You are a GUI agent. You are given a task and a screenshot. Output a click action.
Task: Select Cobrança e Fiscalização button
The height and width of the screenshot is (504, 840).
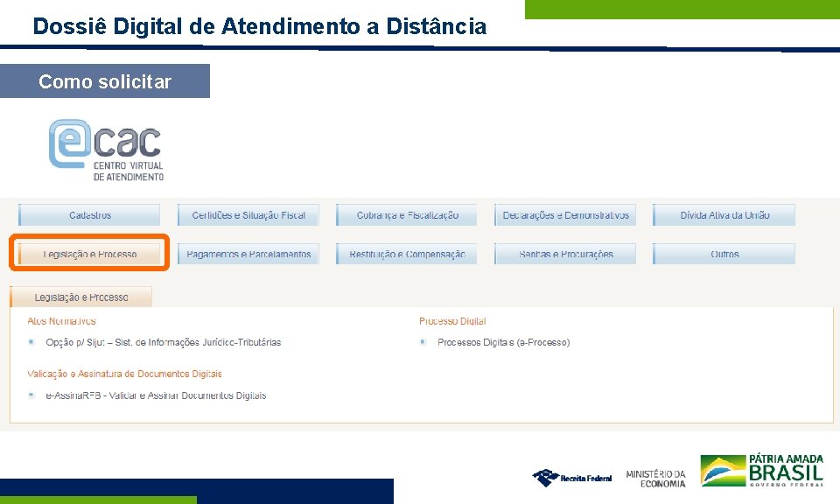click(407, 215)
